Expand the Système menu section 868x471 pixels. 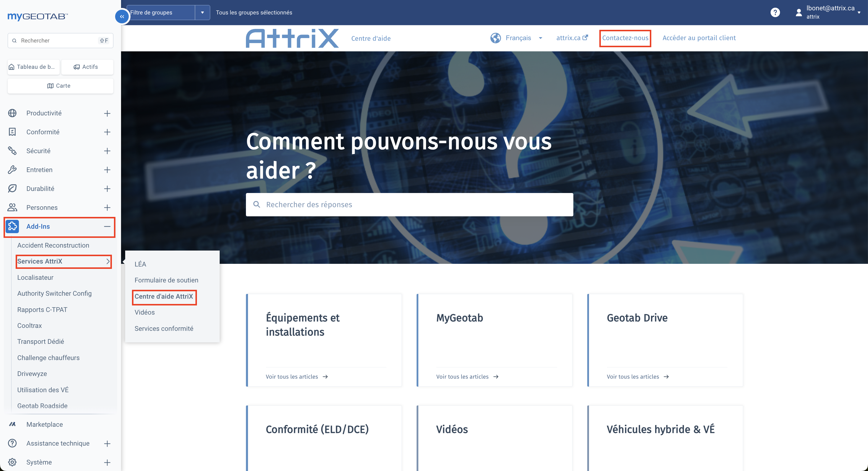(107, 462)
